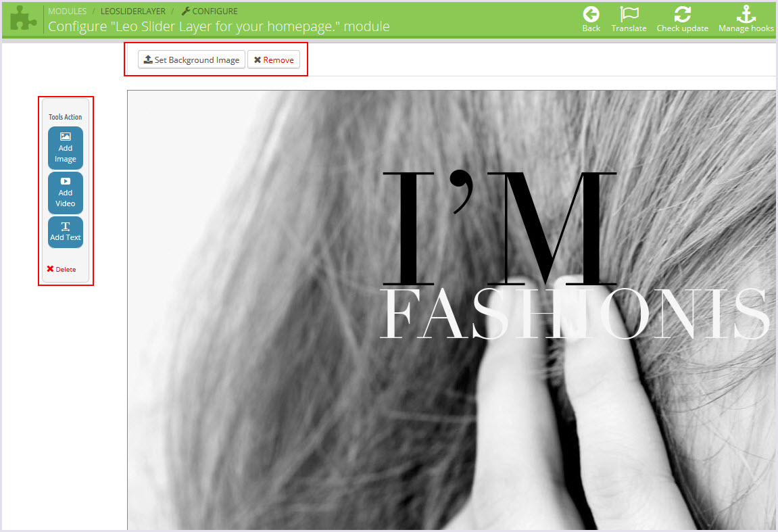Add a video layer tool
This screenshot has height=532, width=778.
tap(66, 193)
